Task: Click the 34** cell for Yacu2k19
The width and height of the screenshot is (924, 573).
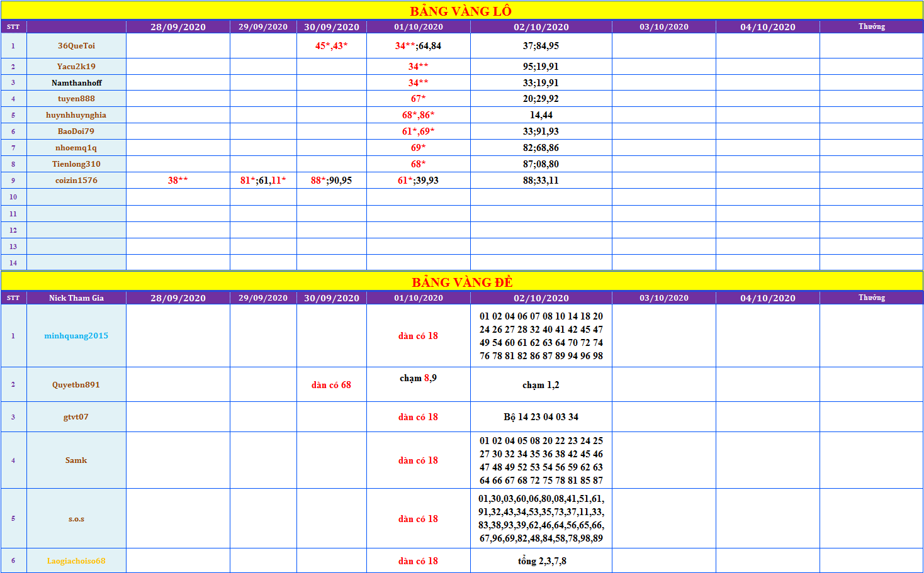Action: tap(419, 66)
